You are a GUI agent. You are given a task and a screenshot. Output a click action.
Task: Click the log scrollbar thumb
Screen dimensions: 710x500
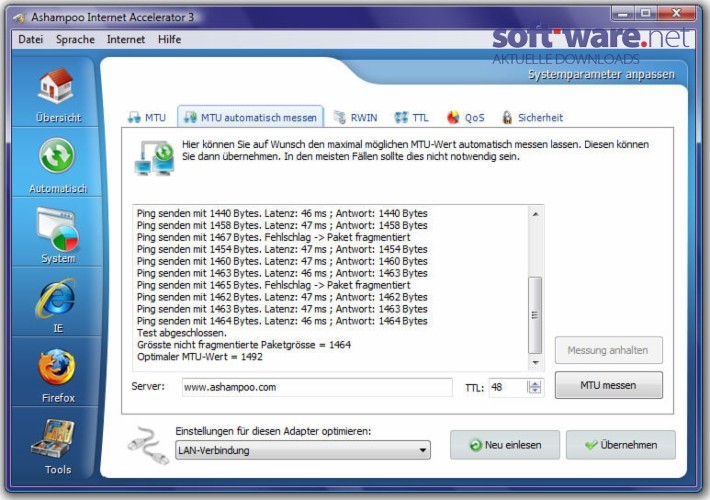click(535, 315)
